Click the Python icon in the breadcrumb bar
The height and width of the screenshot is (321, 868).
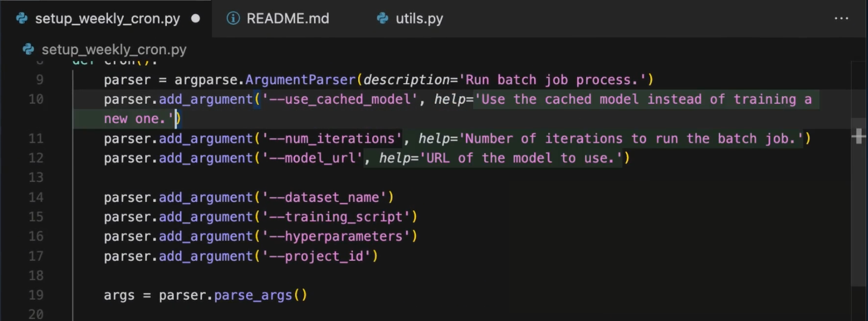pos(28,49)
